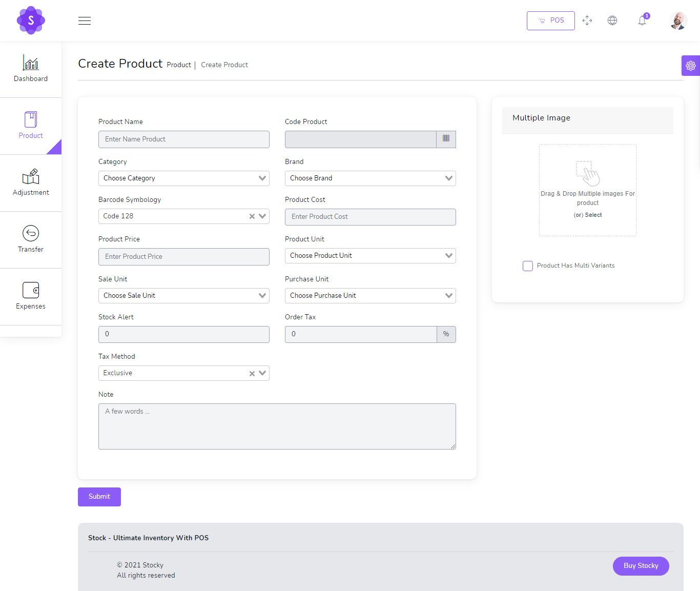
Task: Open the settings gear customizer tab
Action: [x=690, y=66]
